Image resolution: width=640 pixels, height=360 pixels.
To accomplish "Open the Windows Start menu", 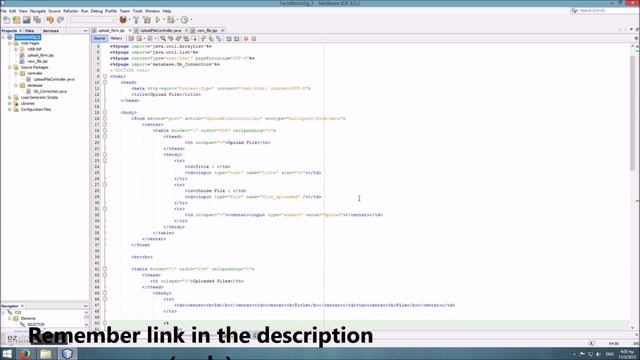I will (x=7, y=353).
